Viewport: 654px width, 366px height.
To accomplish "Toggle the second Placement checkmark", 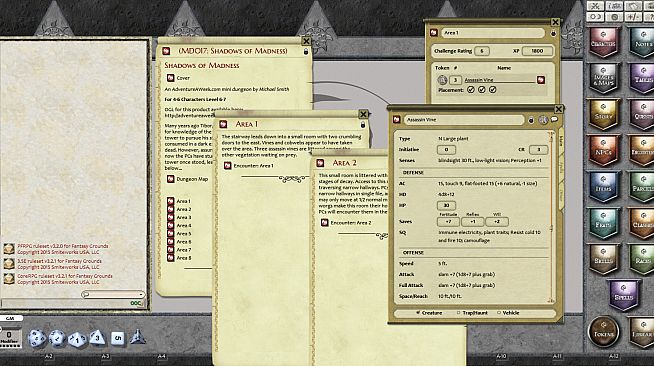I will click(482, 90).
